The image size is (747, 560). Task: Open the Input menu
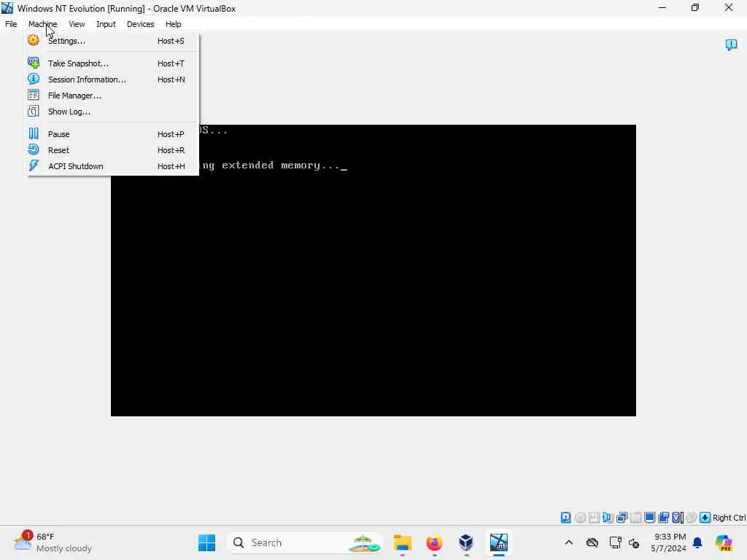(106, 24)
